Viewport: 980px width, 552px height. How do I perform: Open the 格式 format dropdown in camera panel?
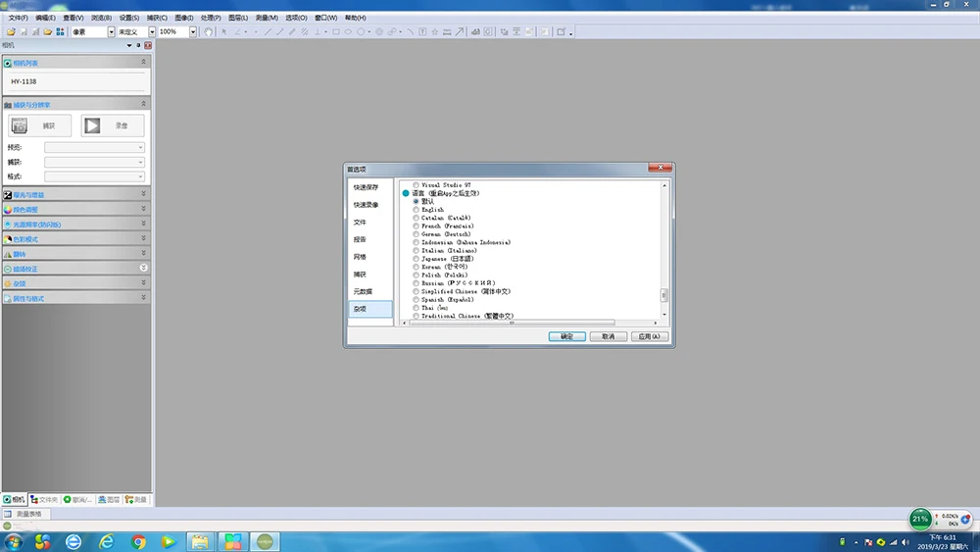pyautogui.click(x=94, y=176)
